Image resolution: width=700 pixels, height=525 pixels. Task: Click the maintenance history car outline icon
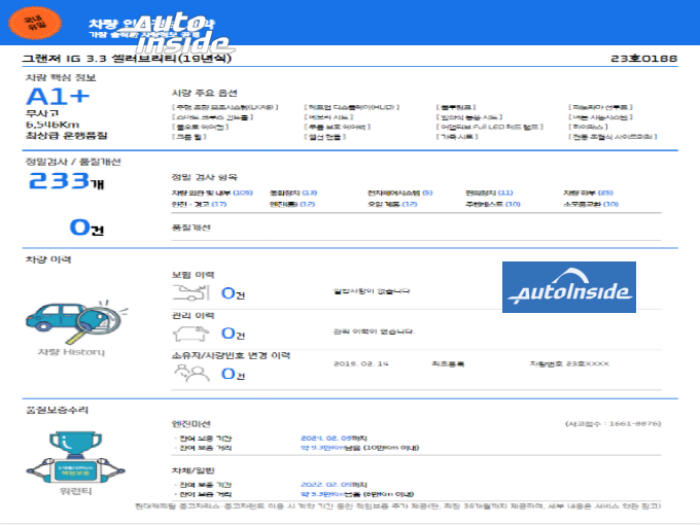click(x=191, y=333)
